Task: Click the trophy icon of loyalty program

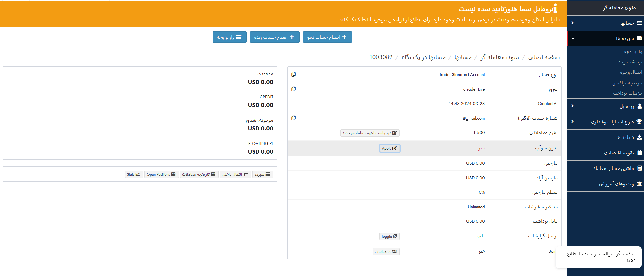Action: point(639,122)
